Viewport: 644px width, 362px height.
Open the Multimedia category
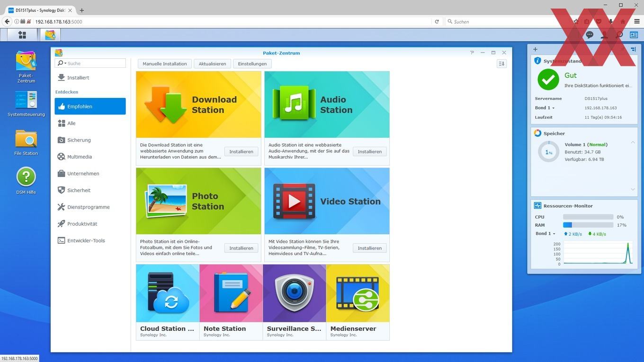[x=90, y=157]
